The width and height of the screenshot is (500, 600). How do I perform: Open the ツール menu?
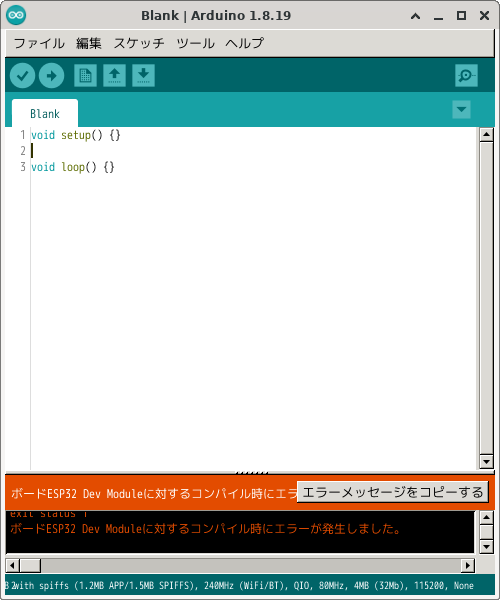click(195, 43)
